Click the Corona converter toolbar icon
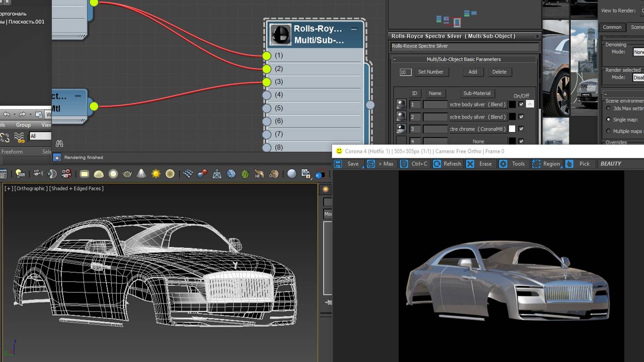 [x=306, y=174]
